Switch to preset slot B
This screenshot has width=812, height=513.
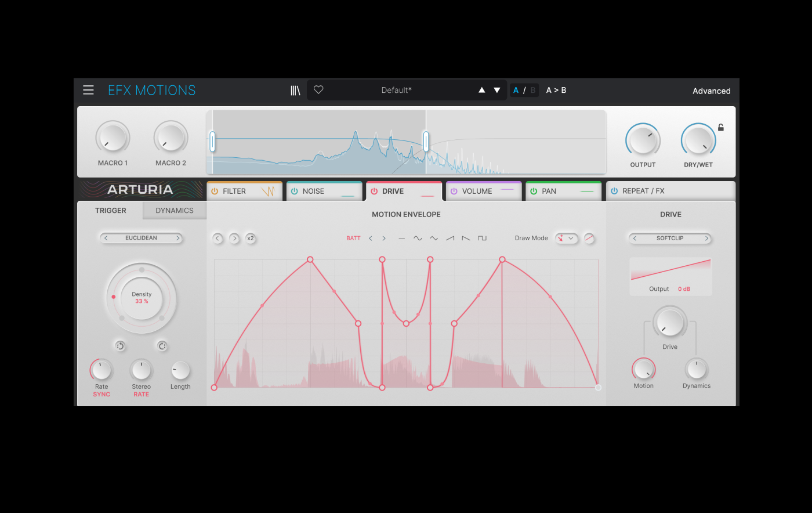(533, 90)
